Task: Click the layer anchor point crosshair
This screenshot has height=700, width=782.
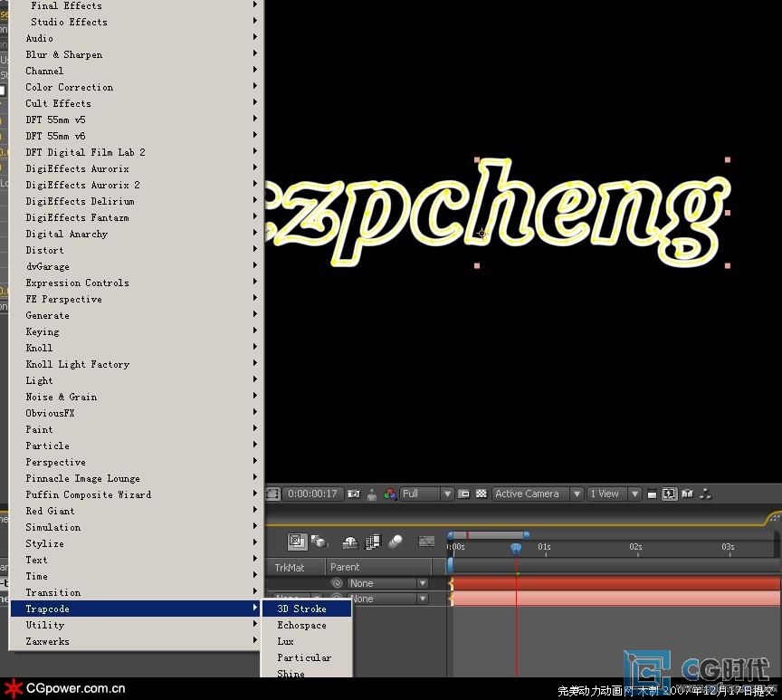Action: click(x=482, y=233)
